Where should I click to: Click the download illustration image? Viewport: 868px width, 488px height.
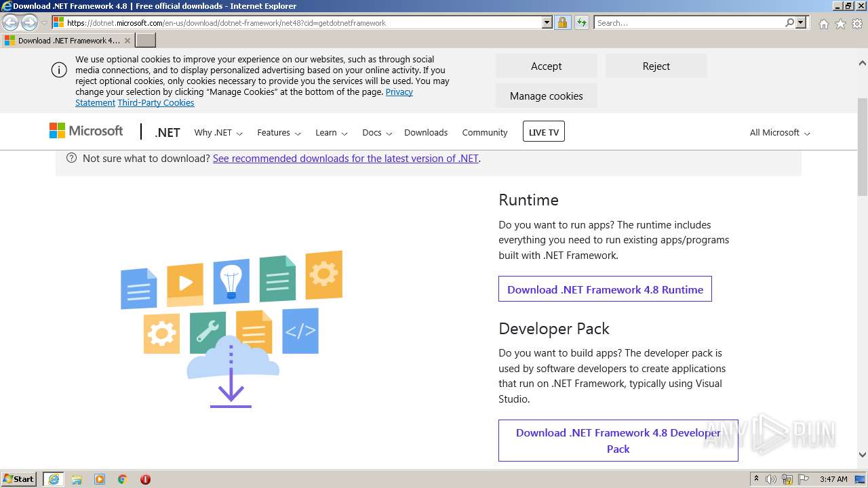(x=231, y=329)
